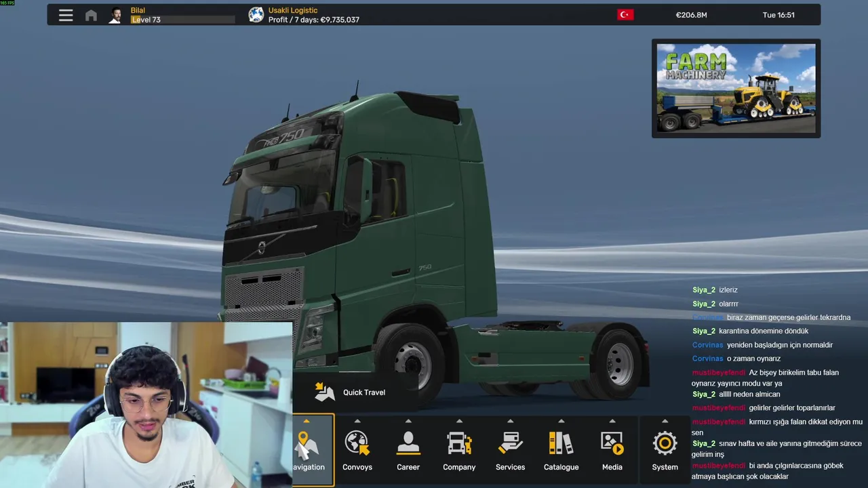Open the hamburger main menu

66,15
